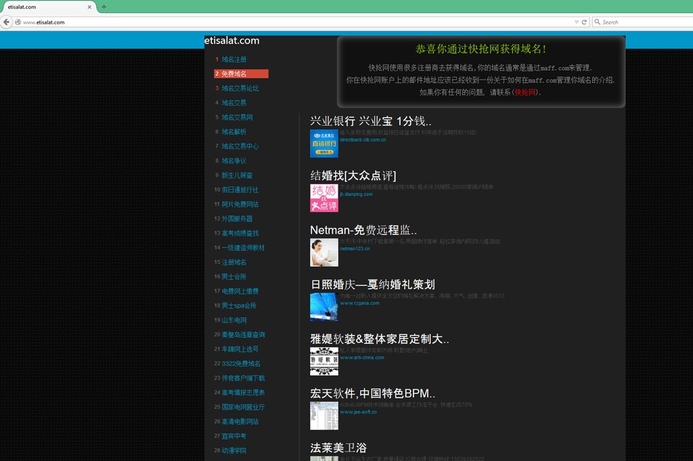Viewport: 693px width, 461px height.
Task: Open ad title 结婚找[大众点评]
Action: pyautogui.click(x=353, y=175)
